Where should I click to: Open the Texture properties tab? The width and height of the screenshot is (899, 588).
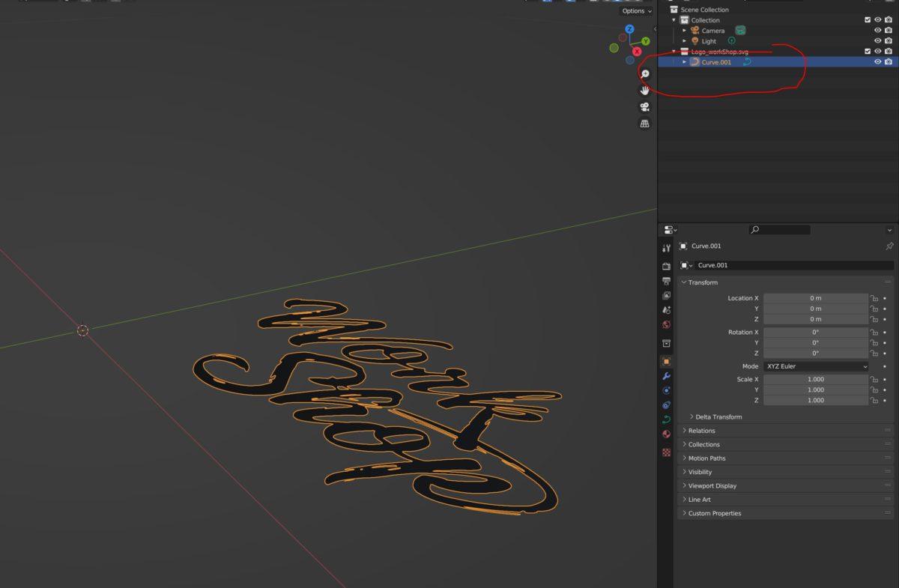click(666, 452)
